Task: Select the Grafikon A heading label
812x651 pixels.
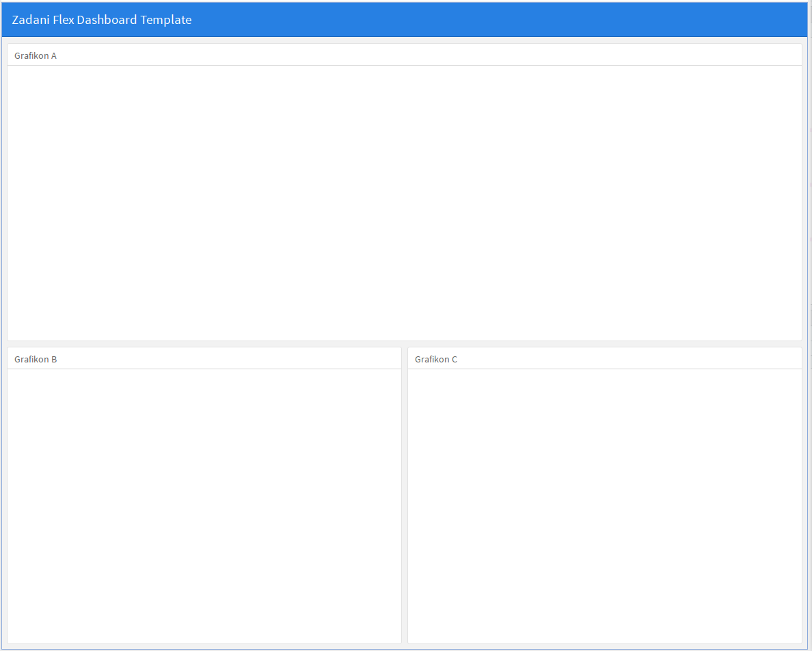Action: [36, 55]
